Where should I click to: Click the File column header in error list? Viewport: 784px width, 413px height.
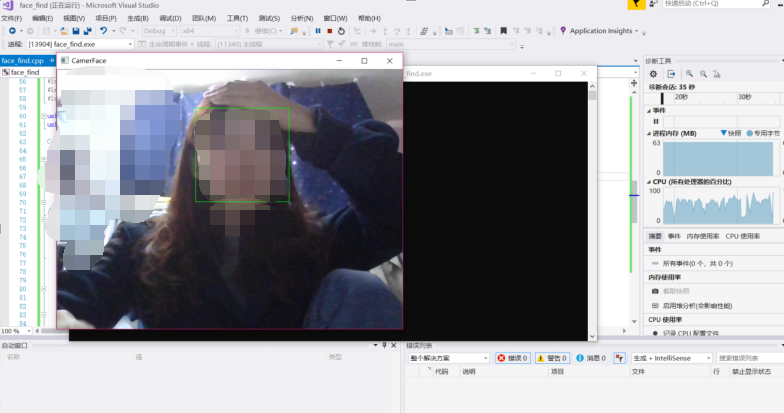pyautogui.click(x=638, y=372)
